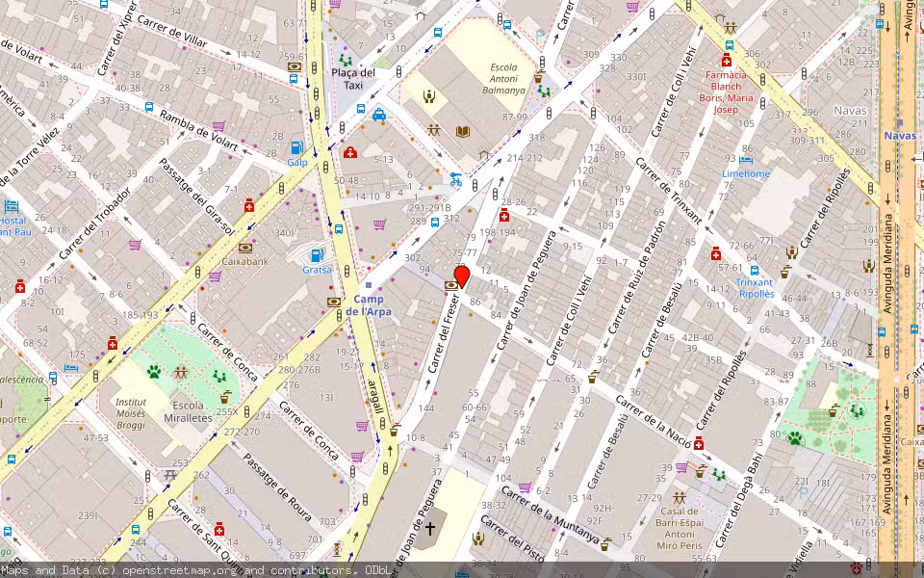Click the Institut Moisès Broggi label
The width and height of the screenshot is (924, 578).
tap(131, 413)
